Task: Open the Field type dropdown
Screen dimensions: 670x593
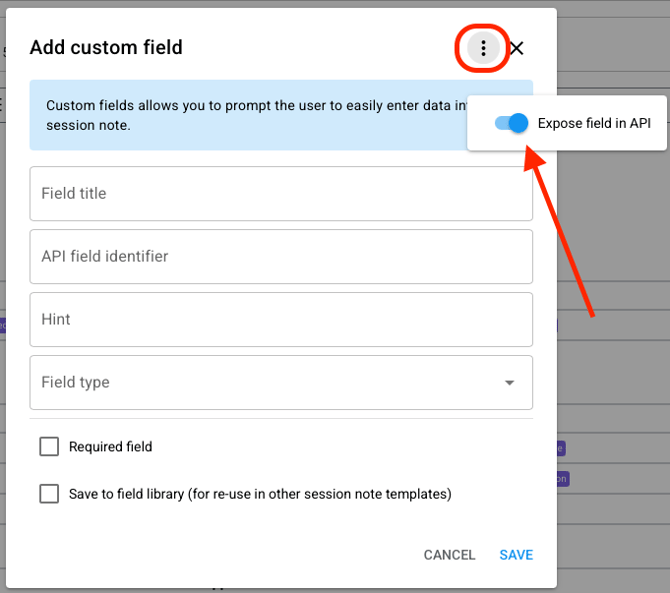Action: 281,382
